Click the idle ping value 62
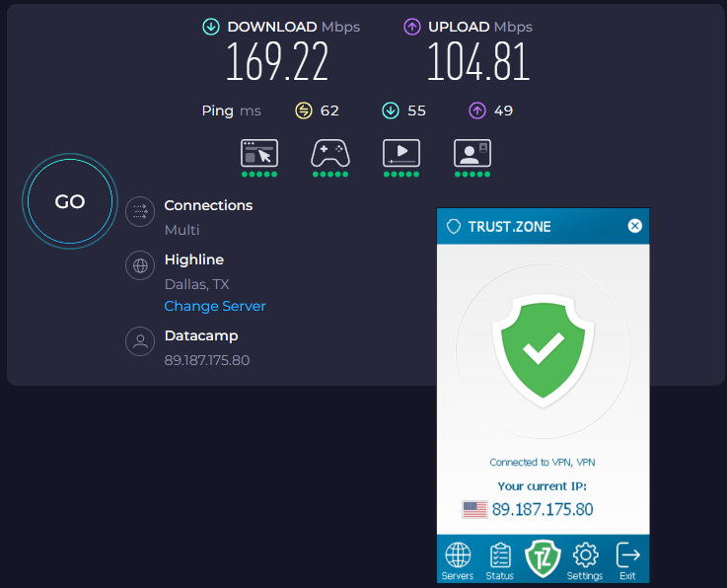This screenshot has width=727, height=588. click(x=329, y=110)
